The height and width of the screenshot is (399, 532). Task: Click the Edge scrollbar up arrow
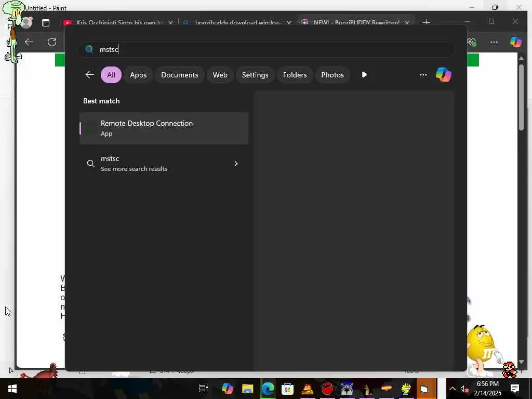click(522, 59)
